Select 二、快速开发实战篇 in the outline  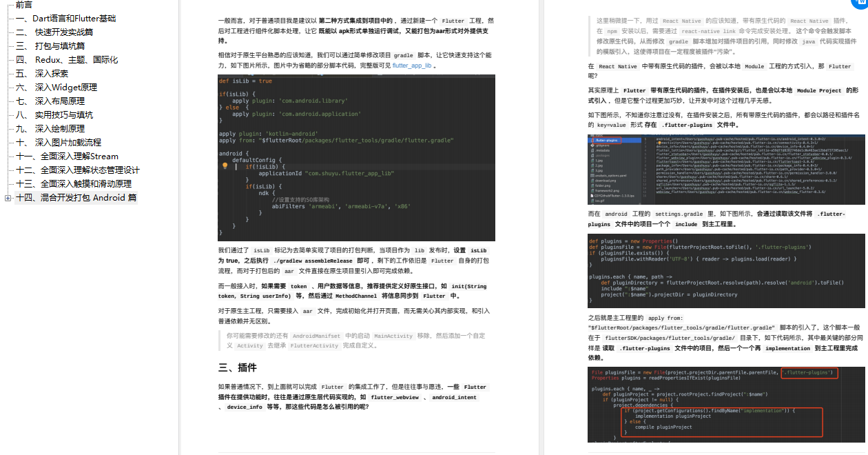pyautogui.click(x=54, y=32)
